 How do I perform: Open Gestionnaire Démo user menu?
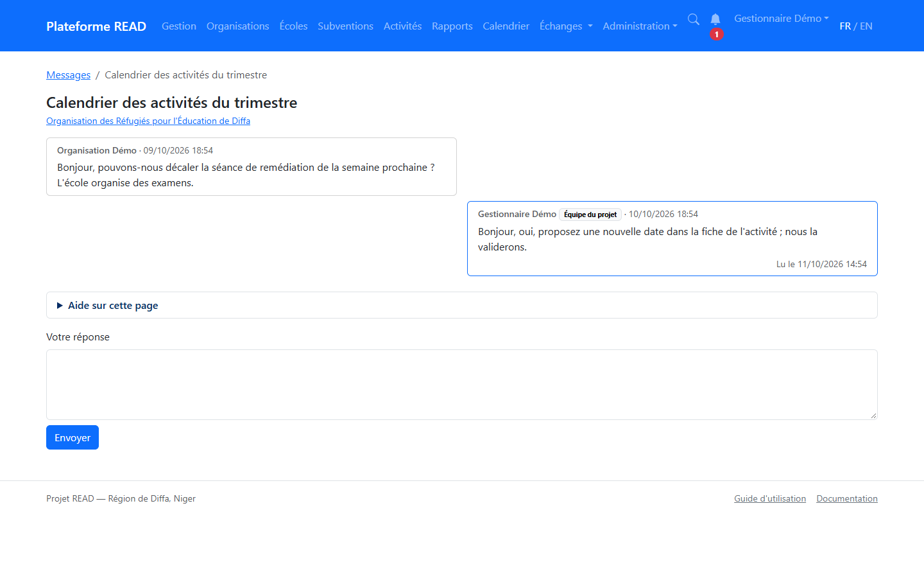(782, 19)
